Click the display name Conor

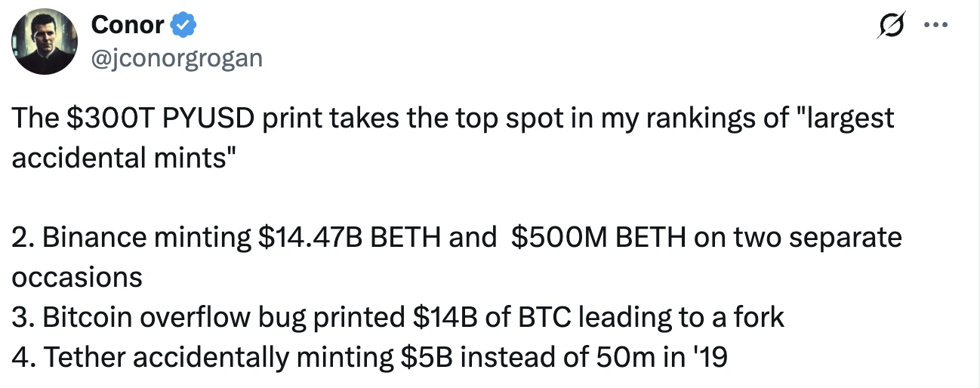(128, 26)
